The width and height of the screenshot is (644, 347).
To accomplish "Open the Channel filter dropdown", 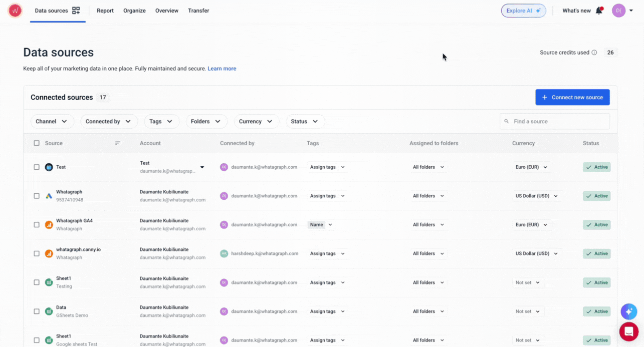I will (x=52, y=121).
